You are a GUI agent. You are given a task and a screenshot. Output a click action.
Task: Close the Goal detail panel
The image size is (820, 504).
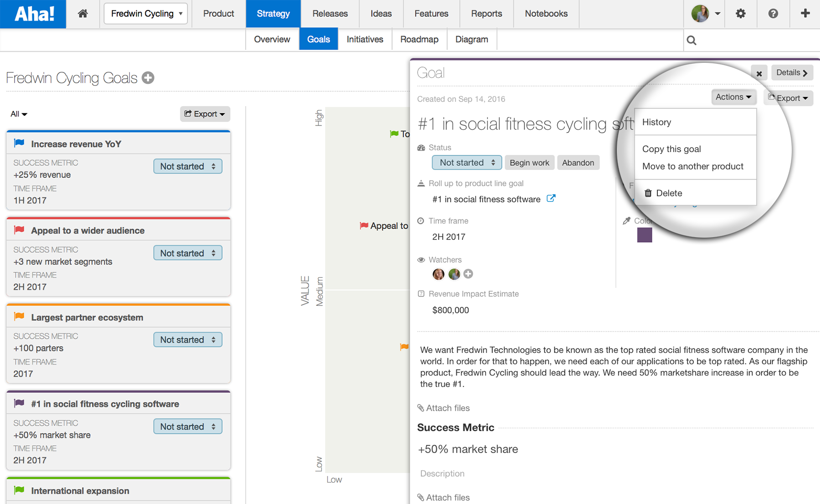click(759, 73)
